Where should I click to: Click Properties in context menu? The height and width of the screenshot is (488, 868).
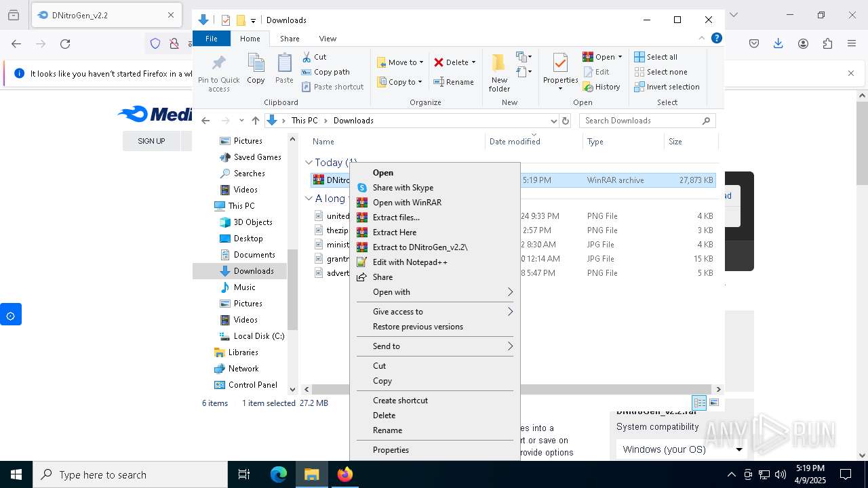pyautogui.click(x=434, y=450)
